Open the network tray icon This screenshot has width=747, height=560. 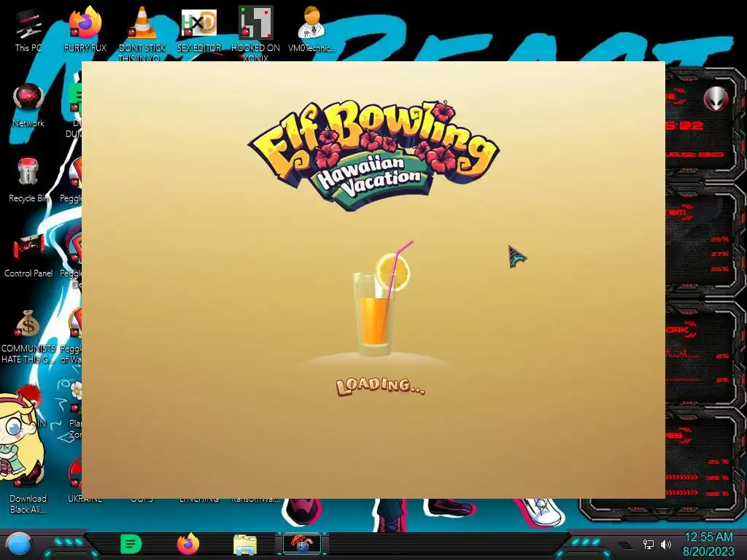(x=649, y=544)
